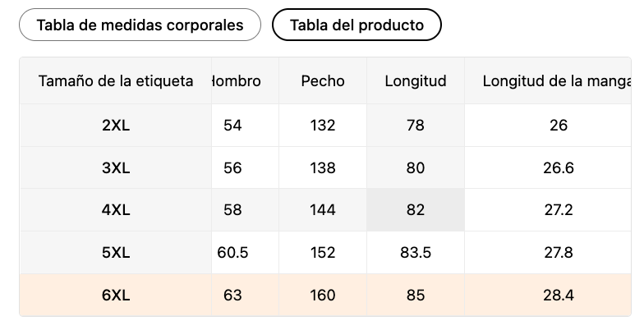The height and width of the screenshot is (330, 644).
Task: Click the 132 chest value cell
Action: [x=323, y=125]
